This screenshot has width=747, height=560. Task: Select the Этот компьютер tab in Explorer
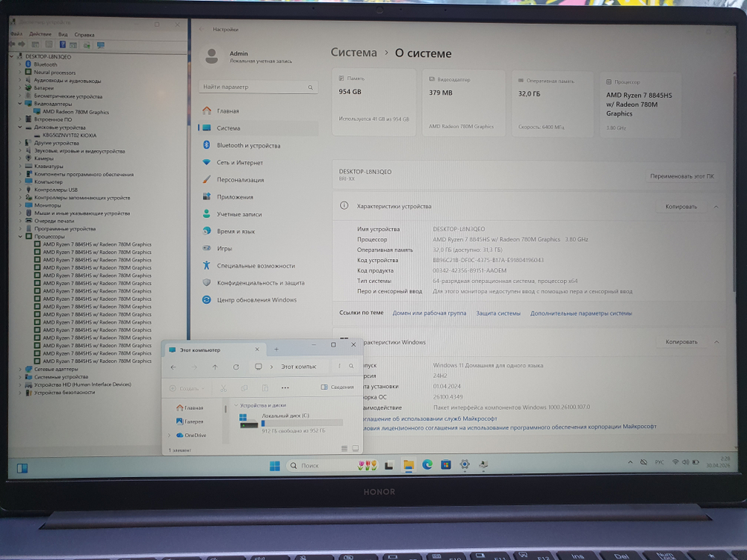click(x=200, y=349)
